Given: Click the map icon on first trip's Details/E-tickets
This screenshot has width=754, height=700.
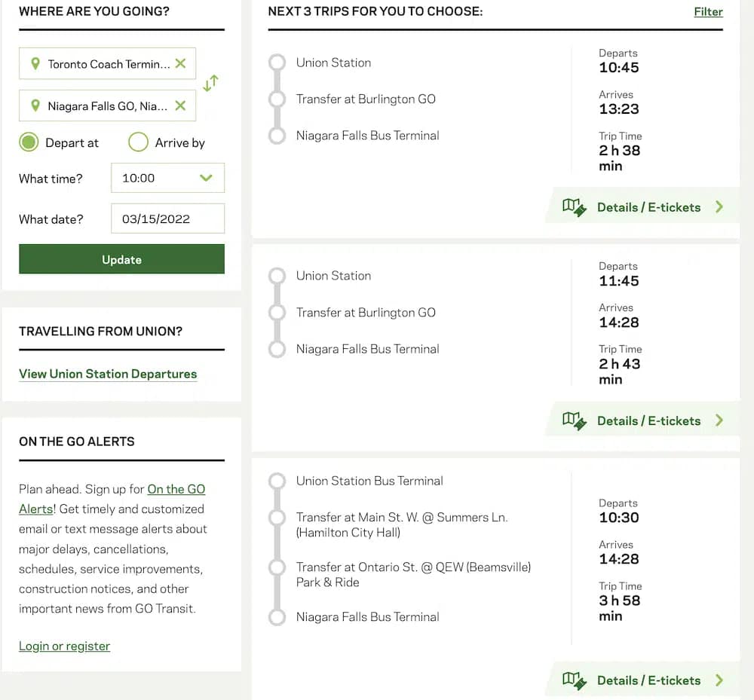Looking at the screenshot, I should click(x=574, y=206).
